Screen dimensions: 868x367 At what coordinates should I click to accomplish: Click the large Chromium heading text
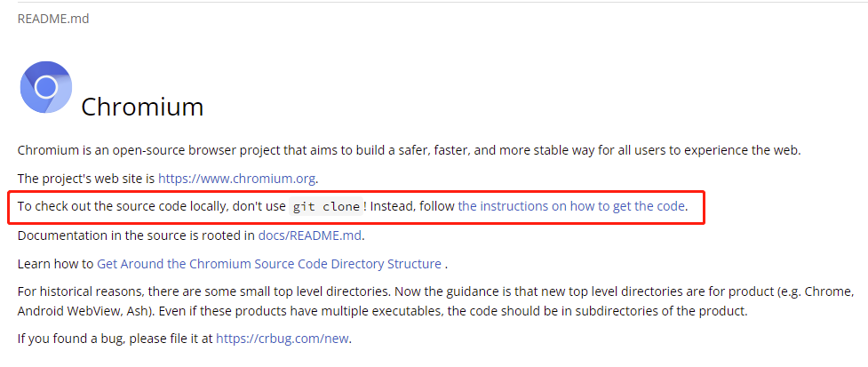tap(142, 107)
